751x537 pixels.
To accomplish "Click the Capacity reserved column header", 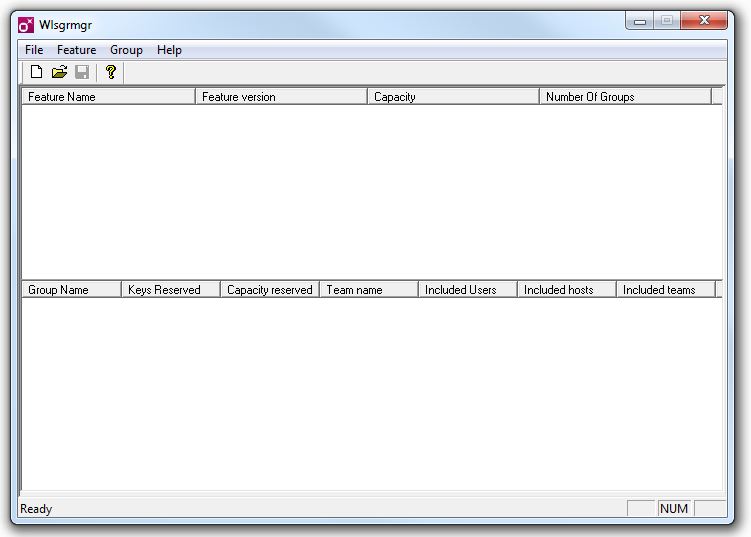I will 270,290.
